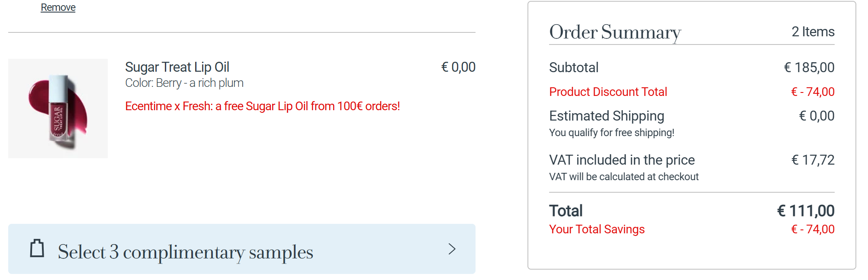Click the Ecentime x Fresh promotion text
Image resolution: width=868 pixels, height=280 pixels.
coord(262,106)
